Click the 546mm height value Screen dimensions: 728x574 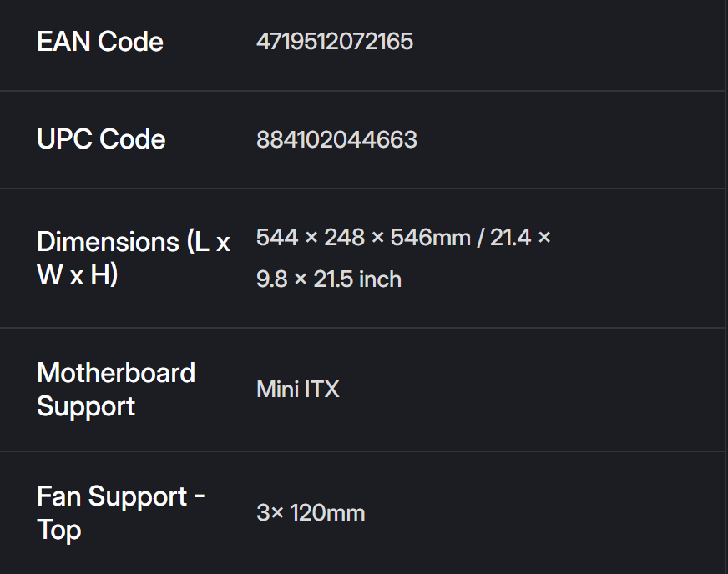(x=430, y=238)
